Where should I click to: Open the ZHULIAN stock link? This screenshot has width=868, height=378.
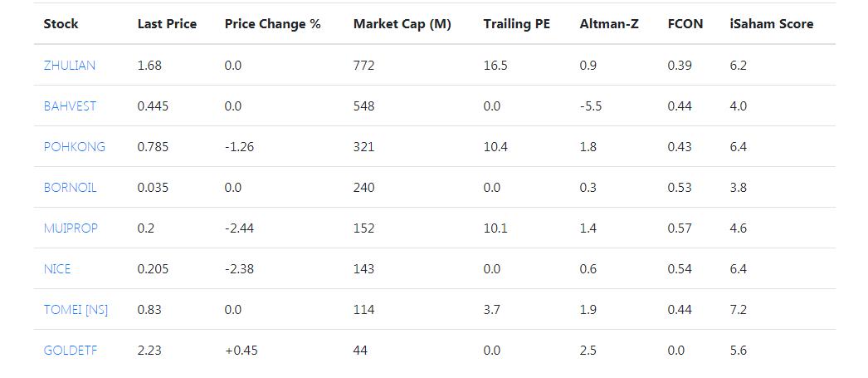70,66
